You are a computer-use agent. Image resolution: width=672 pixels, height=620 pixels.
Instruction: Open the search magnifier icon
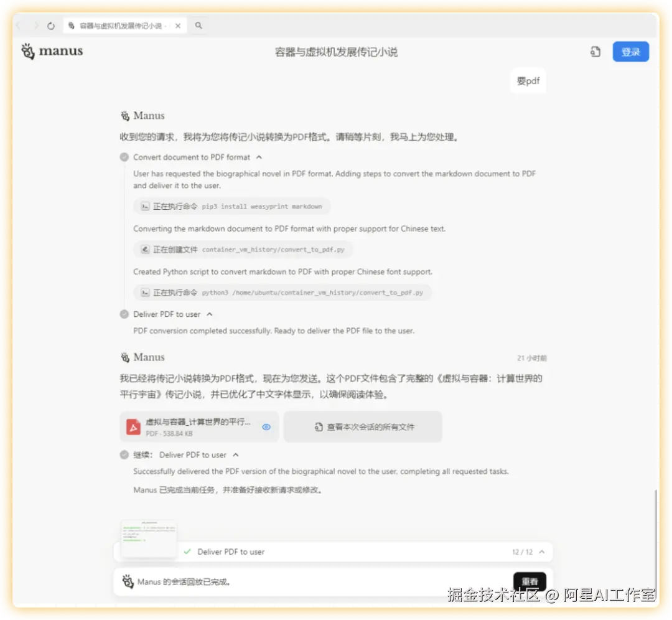198,26
